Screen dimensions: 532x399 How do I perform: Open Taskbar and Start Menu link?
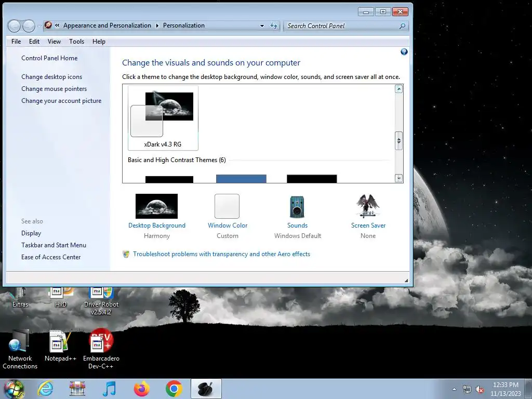click(x=54, y=245)
